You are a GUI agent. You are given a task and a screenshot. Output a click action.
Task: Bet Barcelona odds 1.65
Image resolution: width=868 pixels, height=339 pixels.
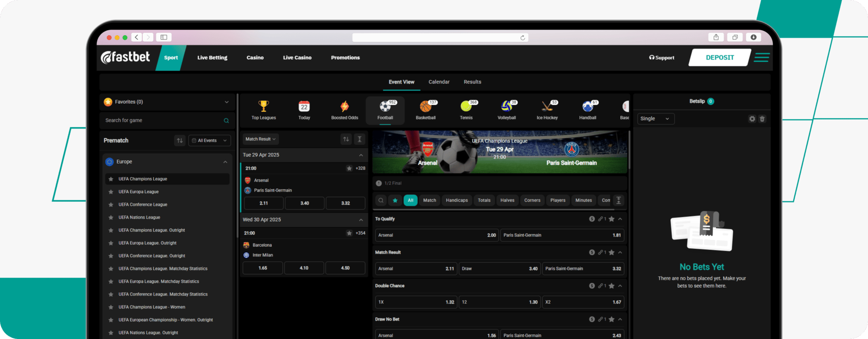(263, 268)
